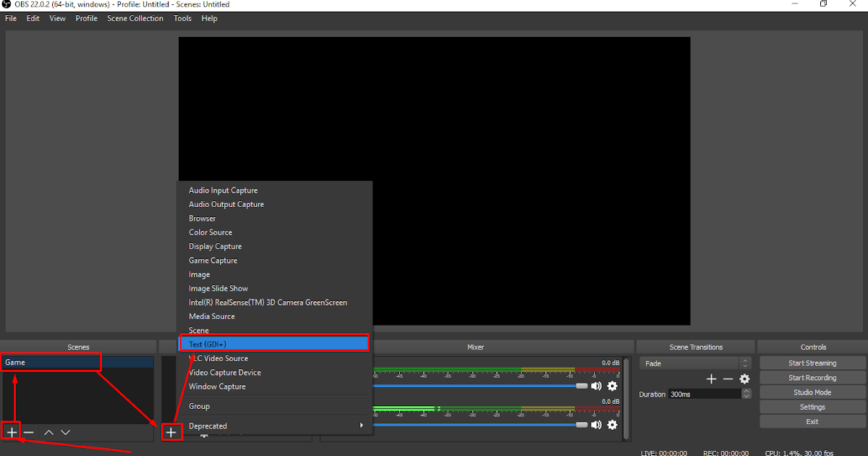Mute the second mixer audio channel
This screenshot has height=456, width=868.
point(597,425)
